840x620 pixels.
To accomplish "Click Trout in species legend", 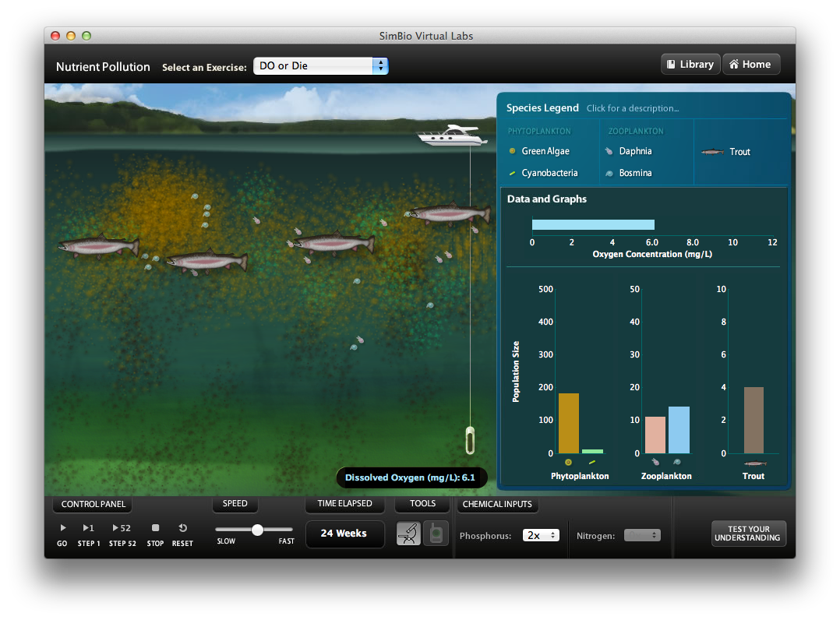I will click(739, 152).
